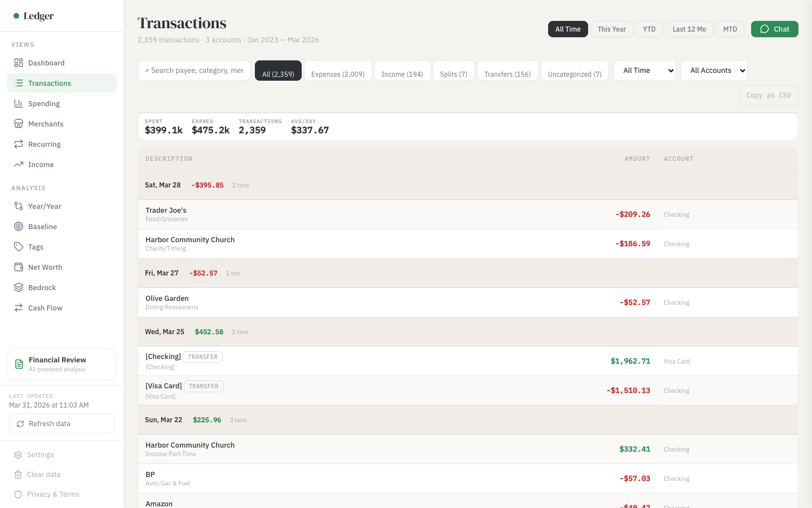Open the Income trend icon
The height and width of the screenshot is (508, 812).
tap(19, 164)
